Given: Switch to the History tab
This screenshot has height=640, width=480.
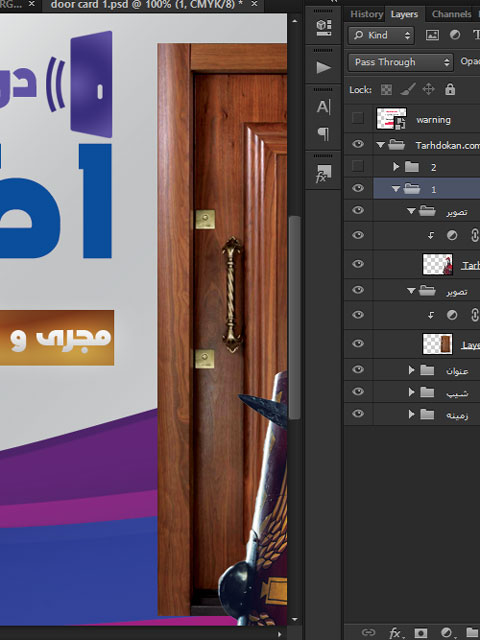Looking at the screenshot, I should pos(366,14).
